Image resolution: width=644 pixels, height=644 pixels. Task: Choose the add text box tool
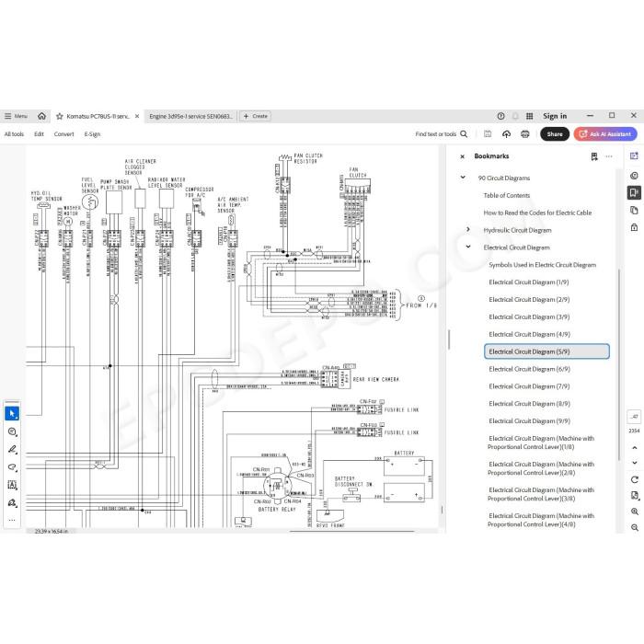12,485
